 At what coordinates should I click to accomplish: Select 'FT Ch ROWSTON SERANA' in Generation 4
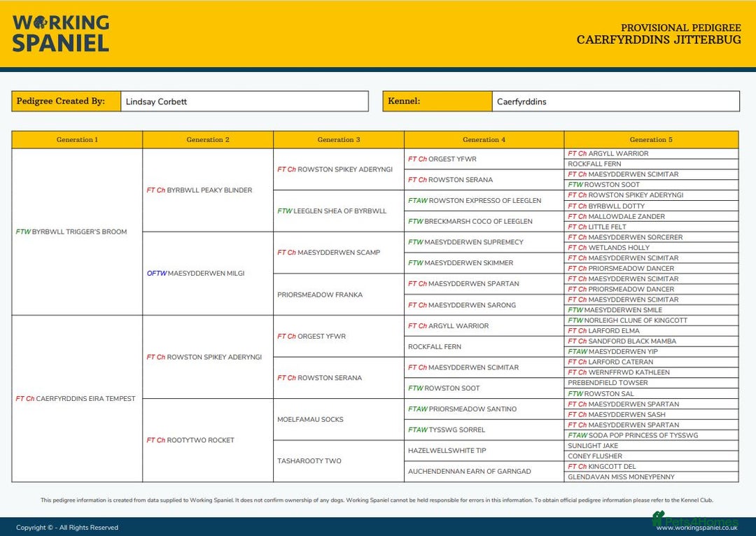[x=484, y=180]
